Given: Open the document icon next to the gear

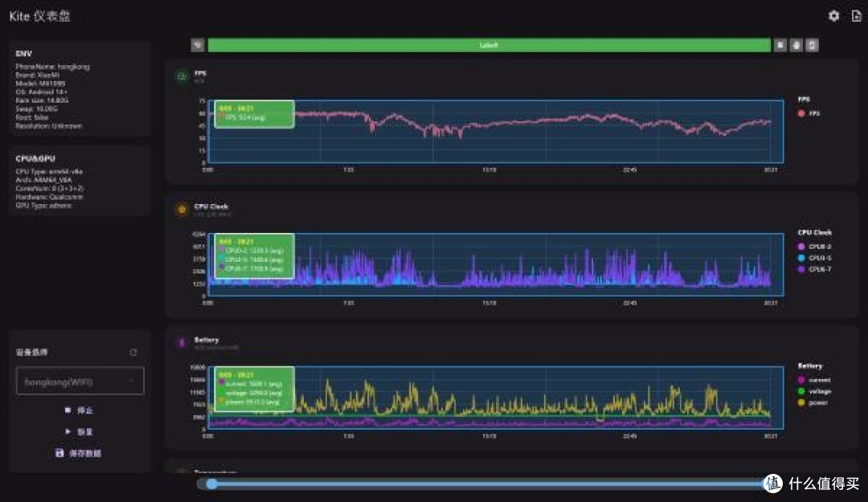Looking at the screenshot, I should coord(857,16).
